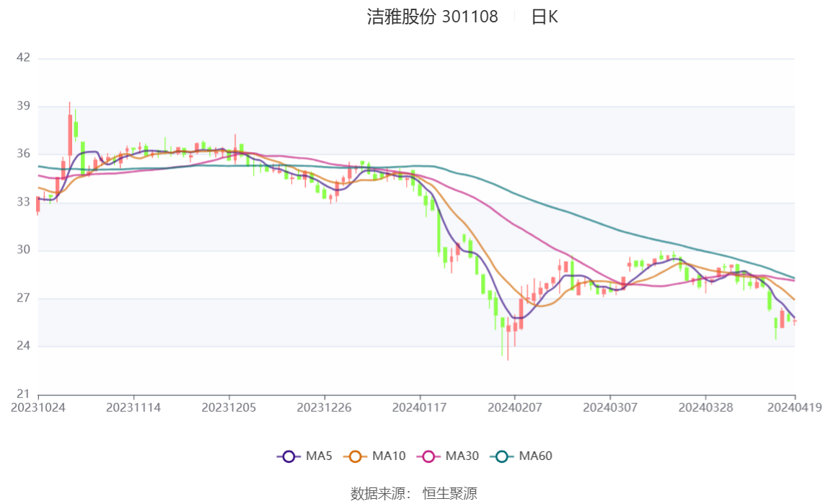
Task: Hide the MA60 line via label
Action: 535,456
